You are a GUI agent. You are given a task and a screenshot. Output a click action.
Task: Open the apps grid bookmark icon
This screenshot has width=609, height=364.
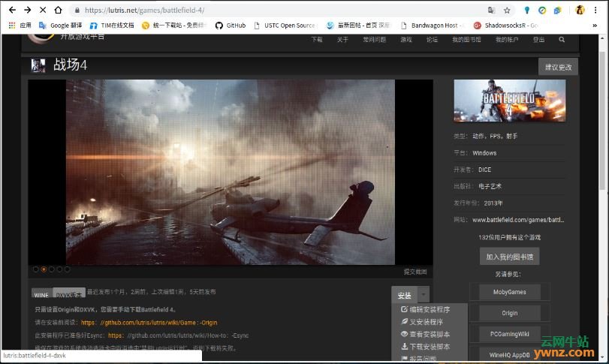pos(12,26)
